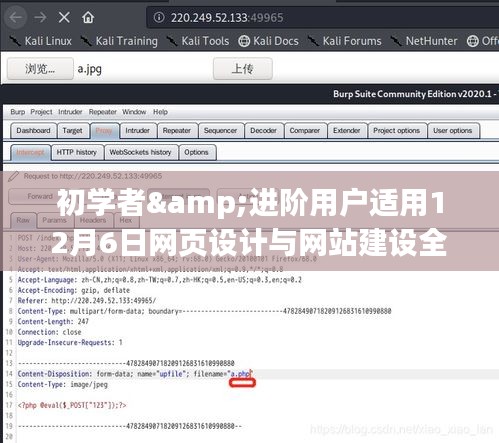Click the 上传 upload button
The image size is (499, 443).
click(243, 69)
